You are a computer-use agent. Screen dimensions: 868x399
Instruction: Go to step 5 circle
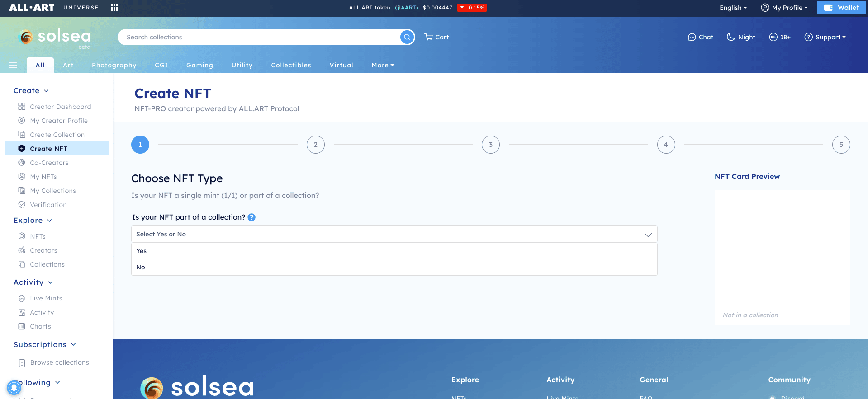(x=841, y=145)
